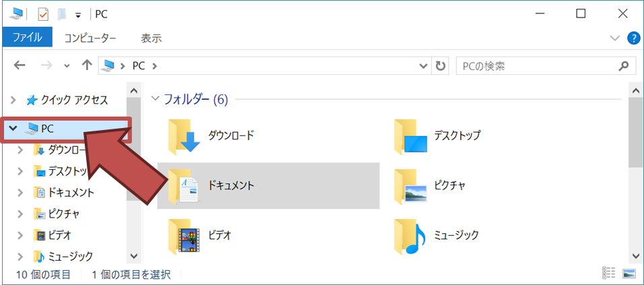Expand ピクチャ node in navigation tree
644x285 pixels.
[21, 214]
